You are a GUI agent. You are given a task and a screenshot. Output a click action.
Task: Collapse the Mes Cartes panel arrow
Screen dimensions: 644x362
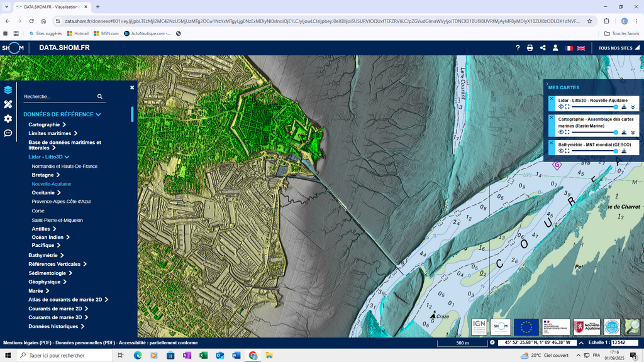click(x=547, y=84)
